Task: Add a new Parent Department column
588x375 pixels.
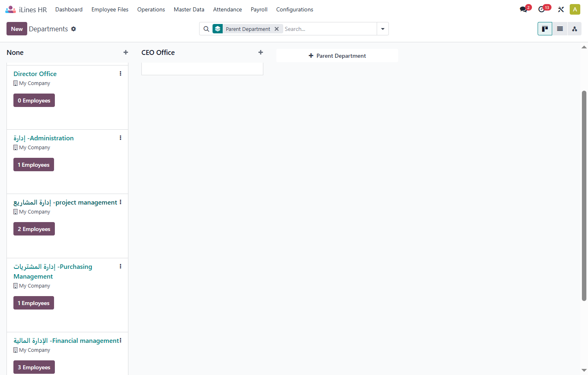Action: [337, 56]
